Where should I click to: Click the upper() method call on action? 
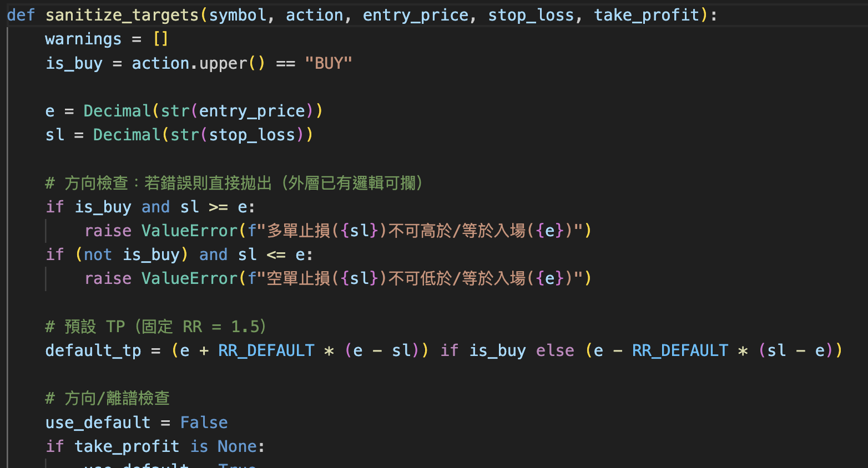223,63
